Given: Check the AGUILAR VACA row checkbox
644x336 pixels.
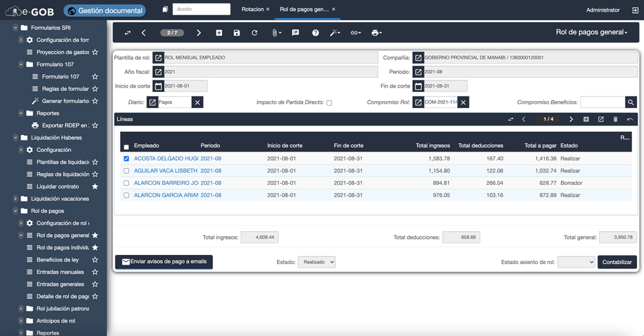Looking at the screenshot, I should click(x=126, y=171).
